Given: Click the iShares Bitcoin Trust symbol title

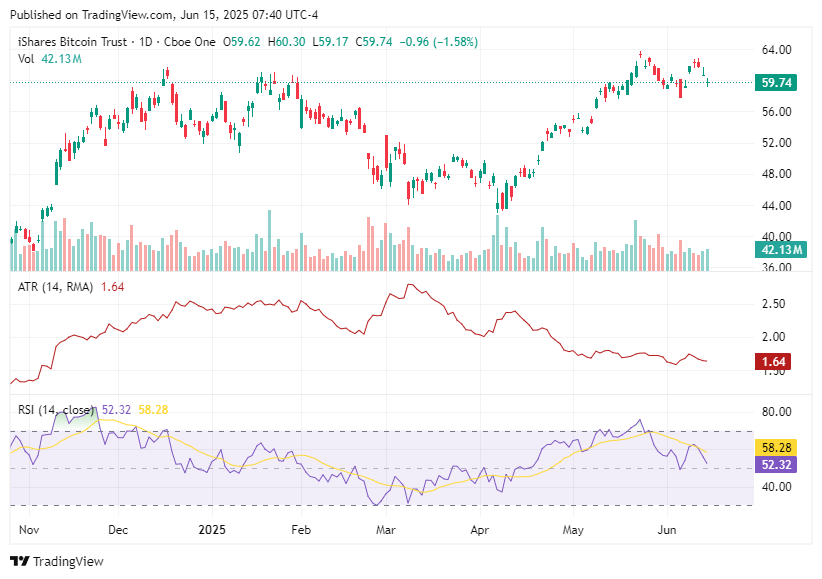Looking at the screenshot, I should click(72, 42).
